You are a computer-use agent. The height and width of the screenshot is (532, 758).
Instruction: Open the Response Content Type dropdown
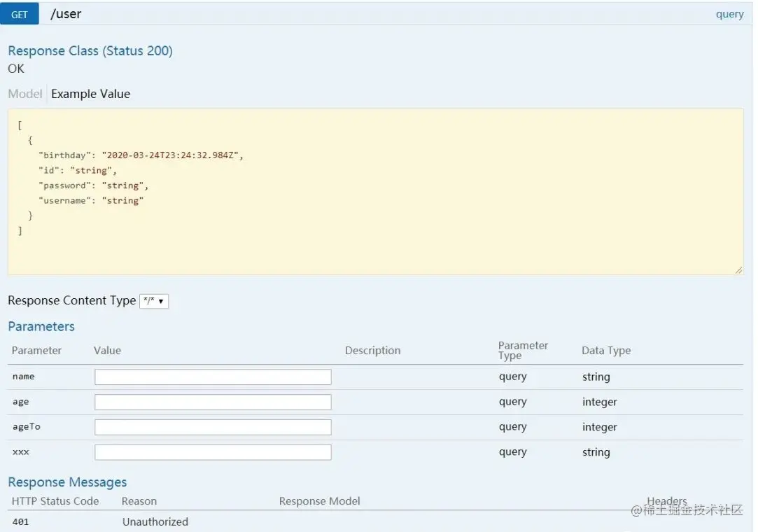coord(154,301)
